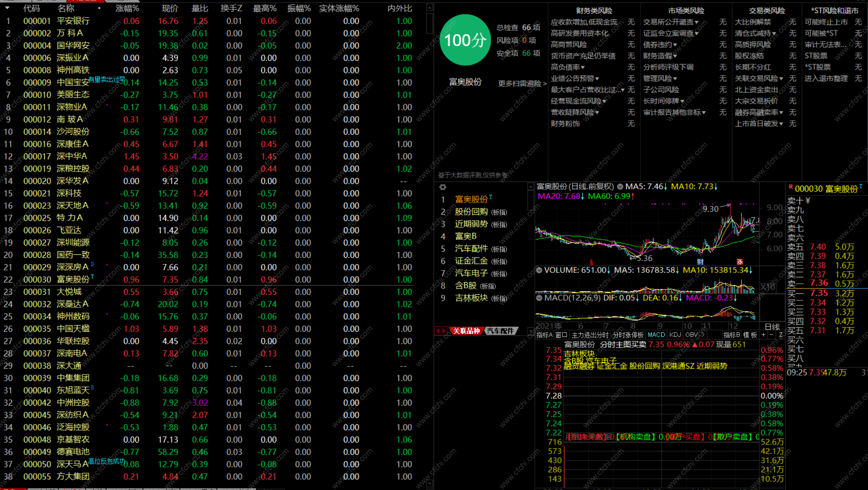Click the 100分 green score circle
This screenshot has width=868, height=490.
465,40
